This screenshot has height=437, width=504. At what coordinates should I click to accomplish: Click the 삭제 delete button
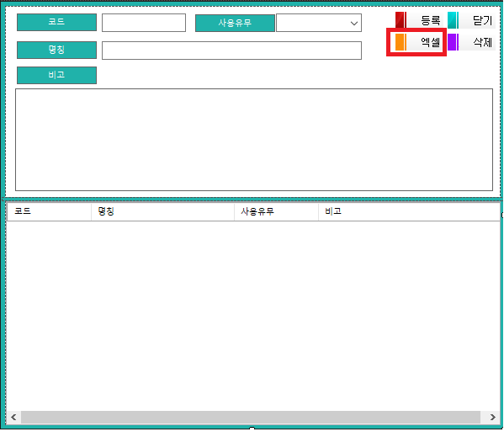click(x=471, y=42)
